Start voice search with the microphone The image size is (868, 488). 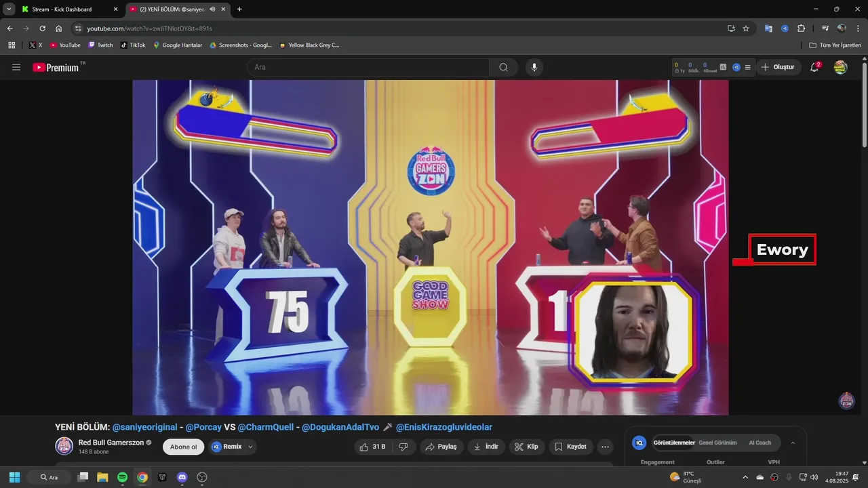(534, 67)
